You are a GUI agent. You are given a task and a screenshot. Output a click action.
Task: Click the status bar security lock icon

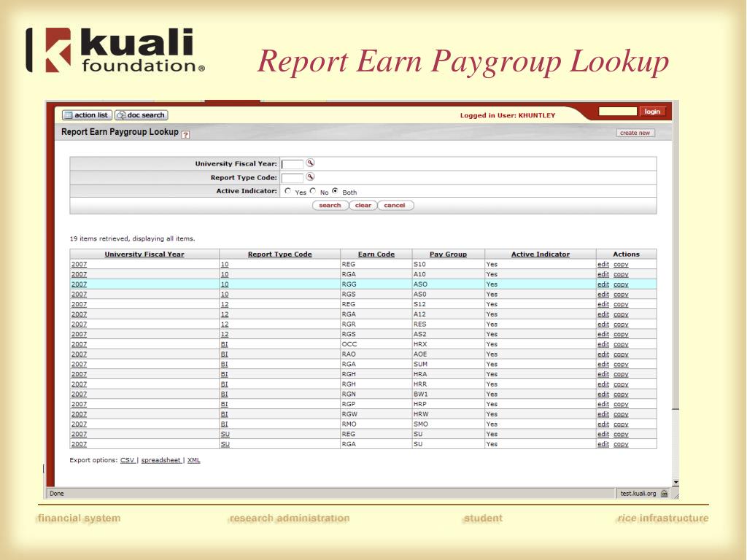point(665,494)
